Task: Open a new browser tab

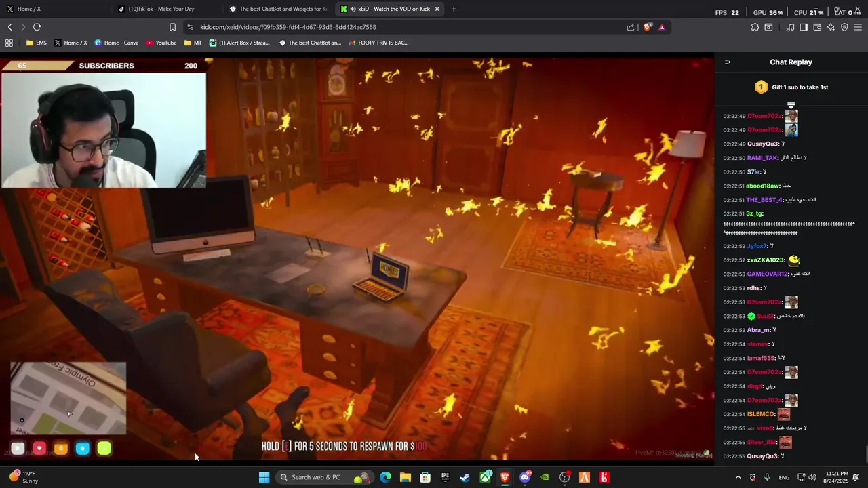Action: click(x=454, y=9)
